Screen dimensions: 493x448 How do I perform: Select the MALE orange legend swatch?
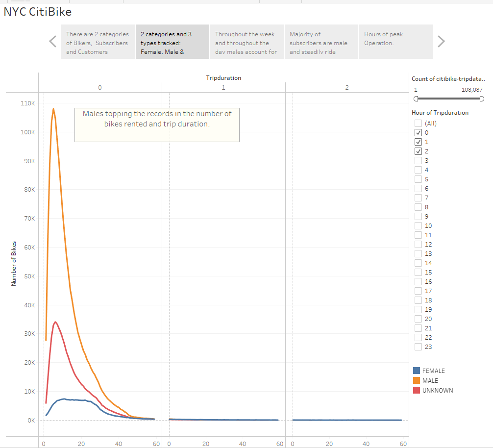click(417, 380)
